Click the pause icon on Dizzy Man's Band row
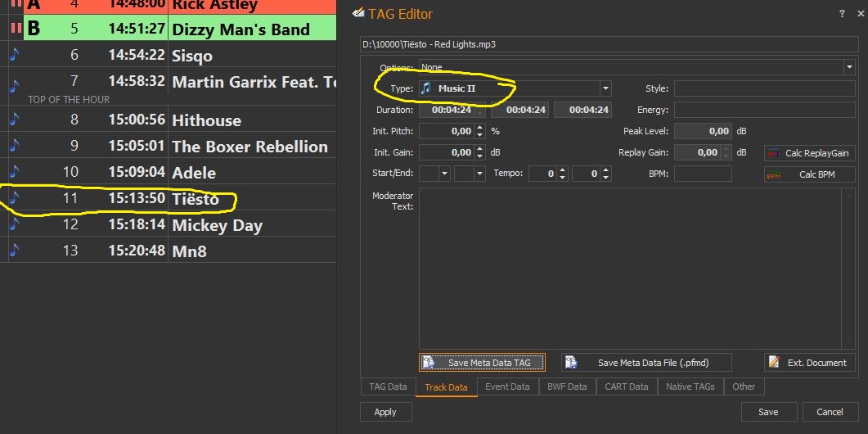 16,29
